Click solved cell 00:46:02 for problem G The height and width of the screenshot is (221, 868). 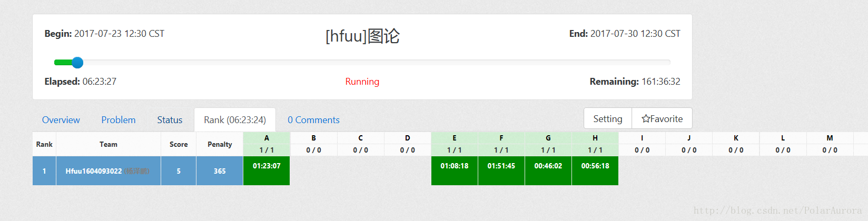pyautogui.click(x=548, y=170)
